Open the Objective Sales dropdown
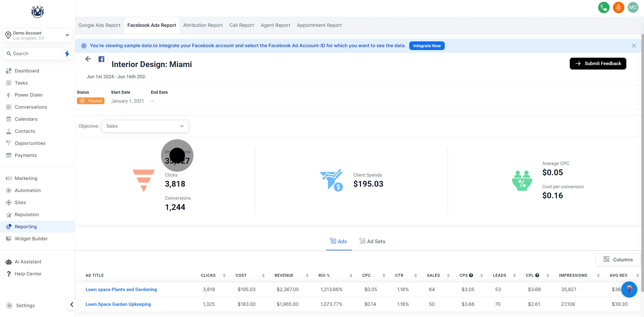Viewport: 644px width, 317px height. [145, 126]
